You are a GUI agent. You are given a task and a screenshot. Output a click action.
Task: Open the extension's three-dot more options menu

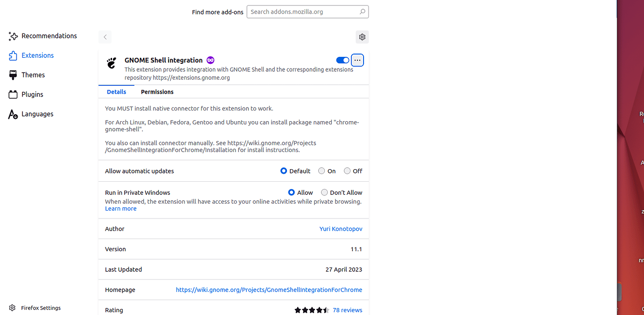tap(357, 60)
